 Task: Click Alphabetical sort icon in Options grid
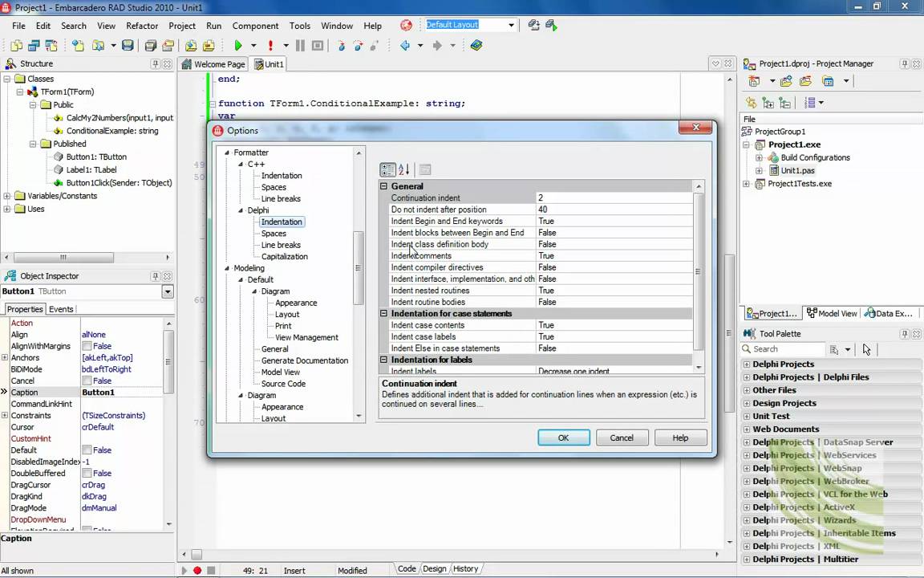pos(404,170)
